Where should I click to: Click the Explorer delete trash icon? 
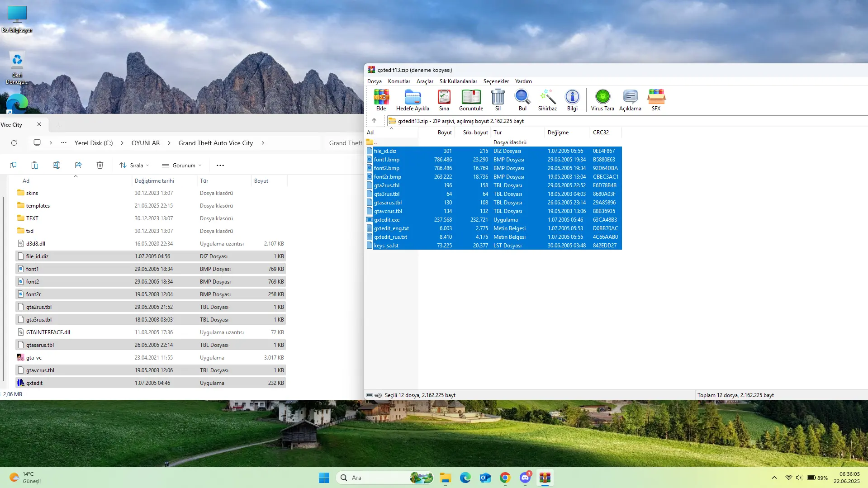[x=100, y=165]
